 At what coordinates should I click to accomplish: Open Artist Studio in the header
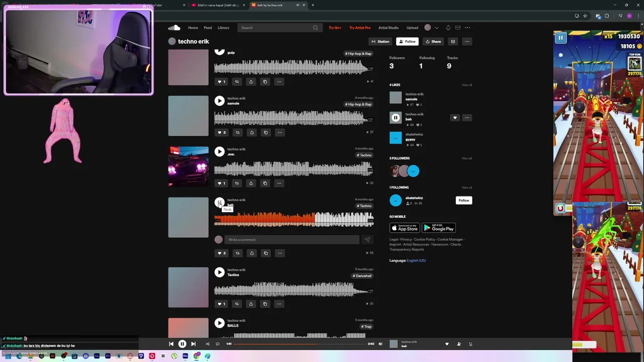388,28
